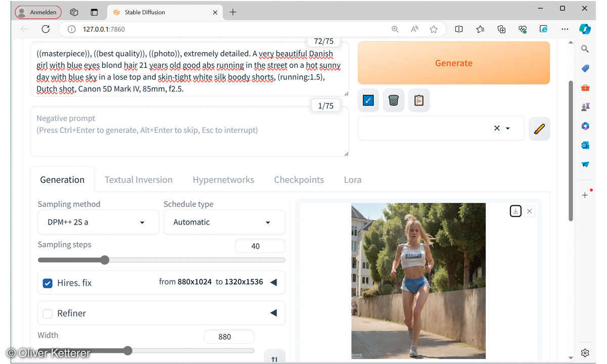607x364 pixels.
Task: Open the Favorites list icon
Action: tap(480, 29)
